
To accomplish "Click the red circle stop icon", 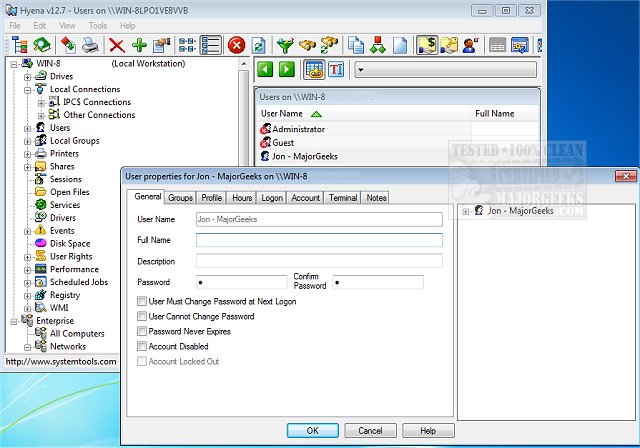I will (x=236, y=45).
